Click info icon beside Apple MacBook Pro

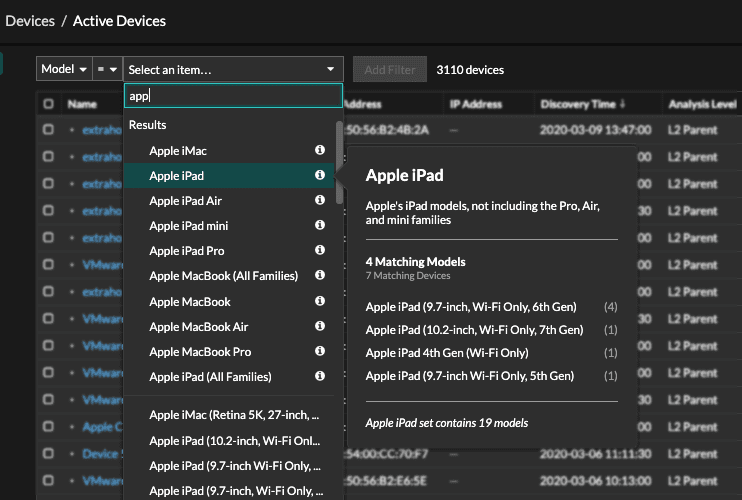[x=320, y=352]
